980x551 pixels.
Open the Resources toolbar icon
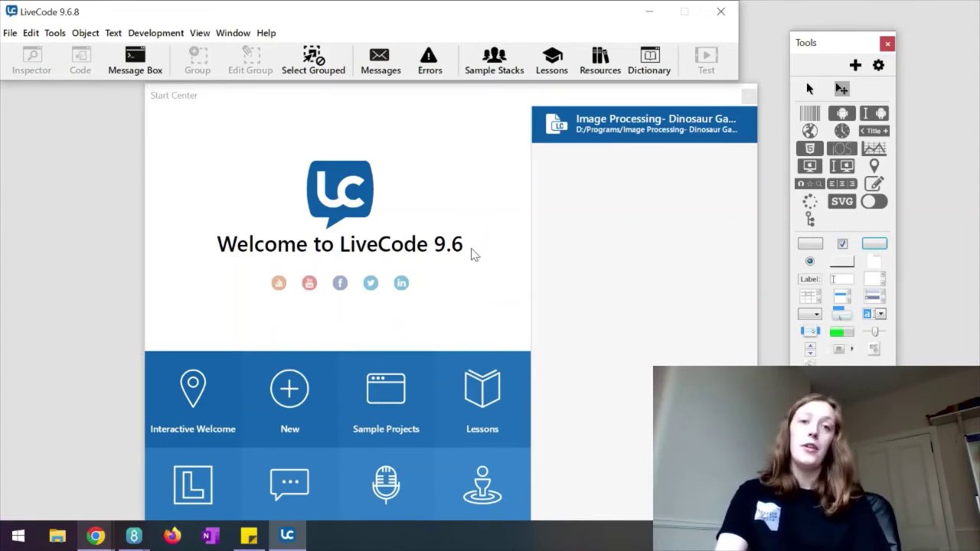pyautogui.click(x=600, y=60)
